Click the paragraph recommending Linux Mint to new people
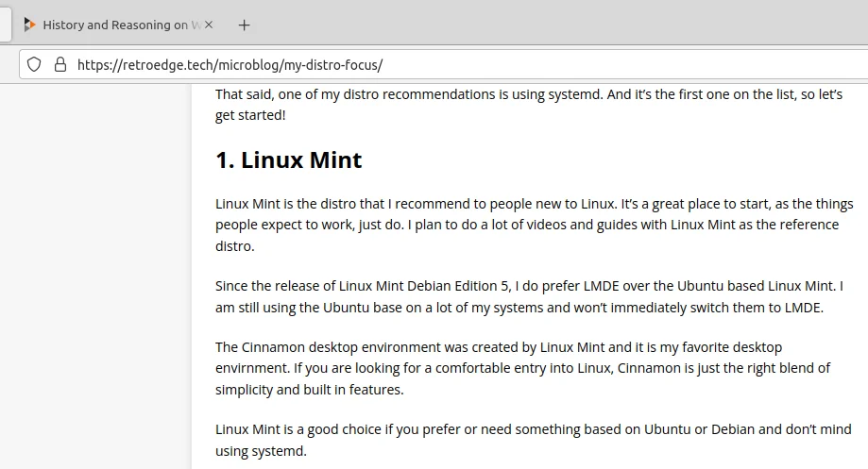868x469 pixels. click(535, 225)
